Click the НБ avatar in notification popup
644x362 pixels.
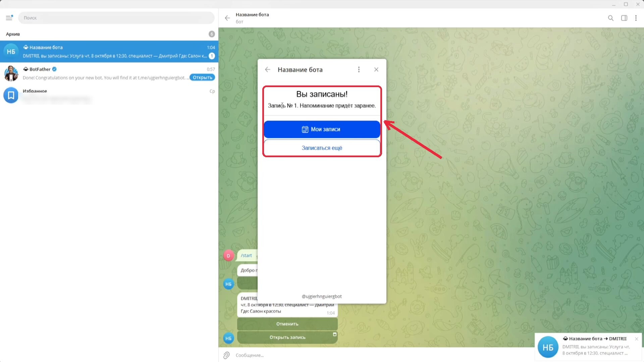click(548, 347)
